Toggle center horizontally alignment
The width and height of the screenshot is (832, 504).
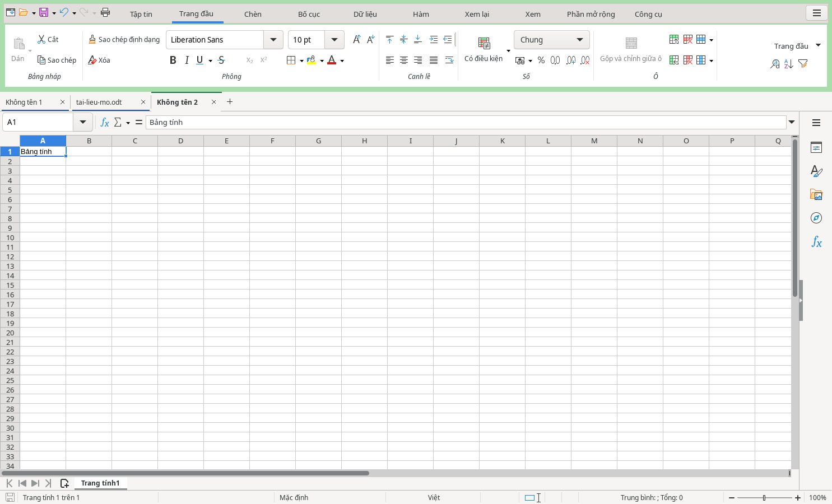[403, 60]
